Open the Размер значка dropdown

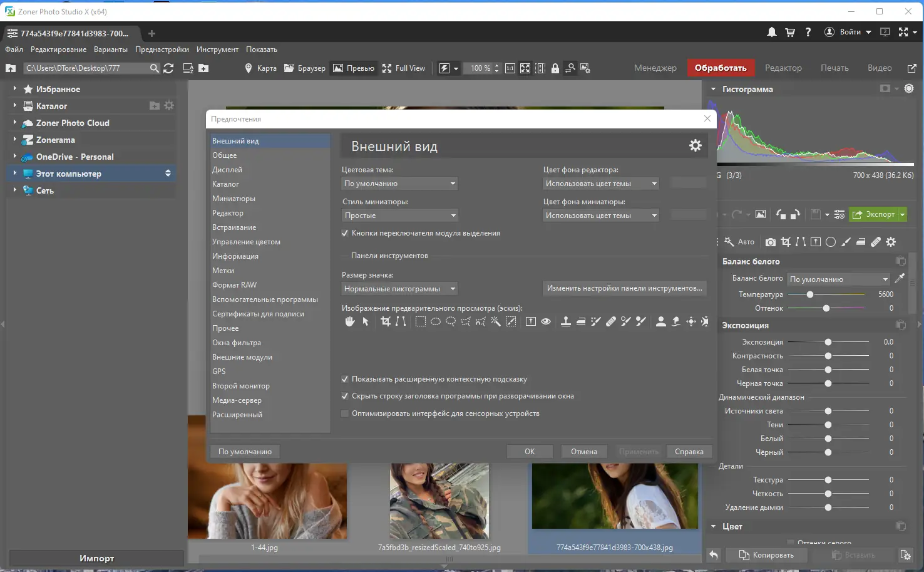(x=399, y=289)
